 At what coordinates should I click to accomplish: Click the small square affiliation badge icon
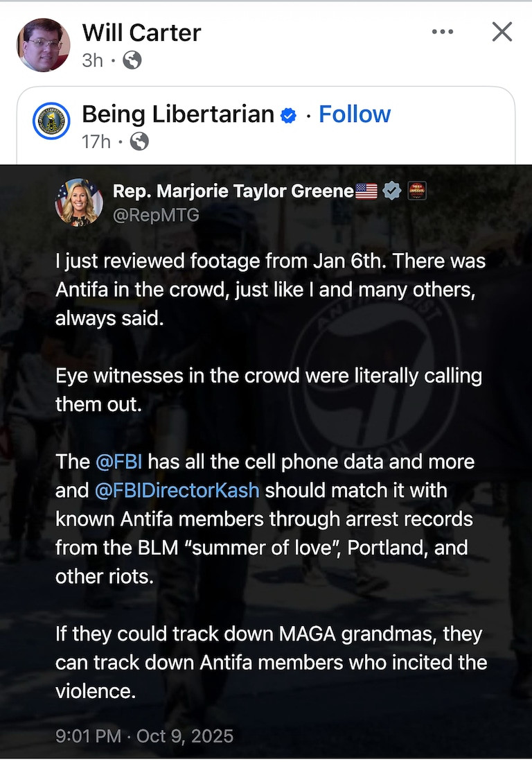click(417, 191)
